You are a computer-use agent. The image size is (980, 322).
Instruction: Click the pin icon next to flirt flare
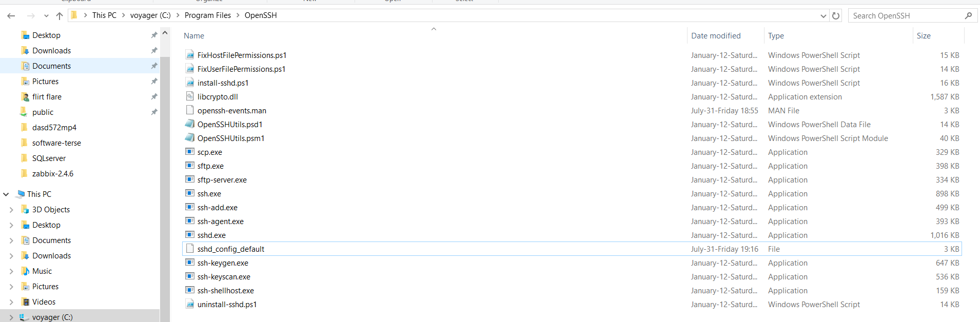tap(154, 96)
